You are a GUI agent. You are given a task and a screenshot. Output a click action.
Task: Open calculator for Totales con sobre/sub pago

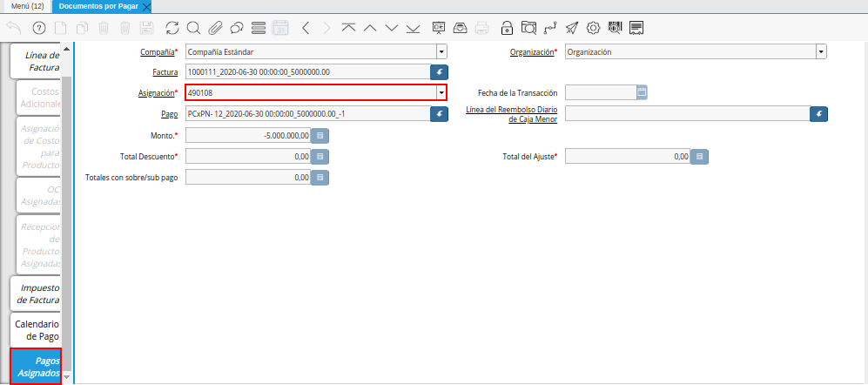pyautogui.click(x=320, y=178)
